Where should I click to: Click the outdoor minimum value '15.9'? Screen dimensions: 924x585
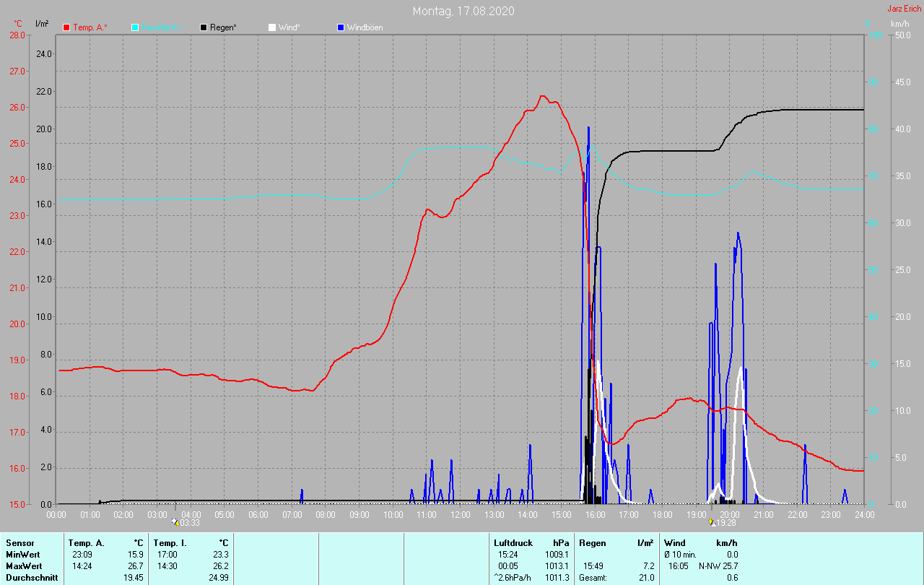[x=136, y=554]
